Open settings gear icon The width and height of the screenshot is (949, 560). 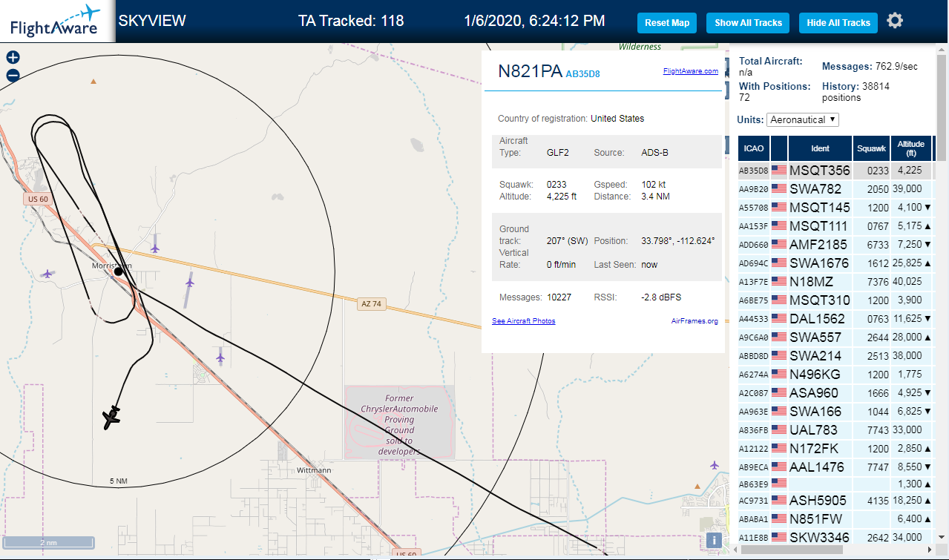click(x=895, y=21)
